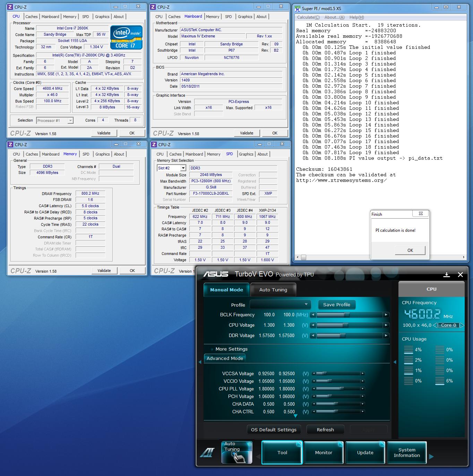This screenshot has height=476, width=473.
Task: Decrease DDR Voltage with left arrow
Action: tap(313, 335)
